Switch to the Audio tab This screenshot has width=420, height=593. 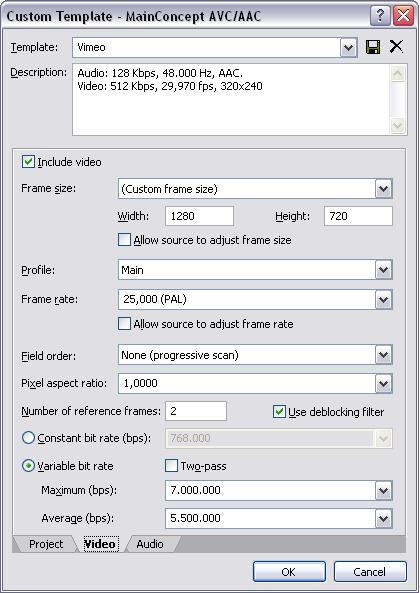coord(150,544)
